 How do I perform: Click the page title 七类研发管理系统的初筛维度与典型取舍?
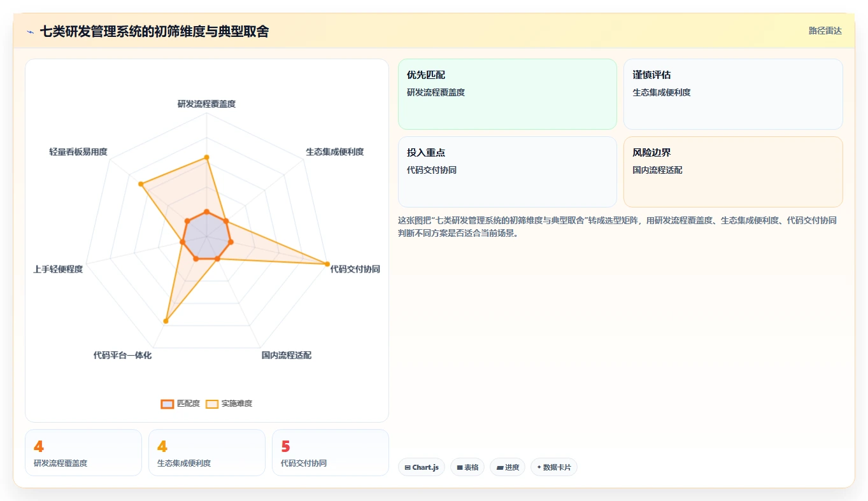pyautogui.click(x=154, y=31)
